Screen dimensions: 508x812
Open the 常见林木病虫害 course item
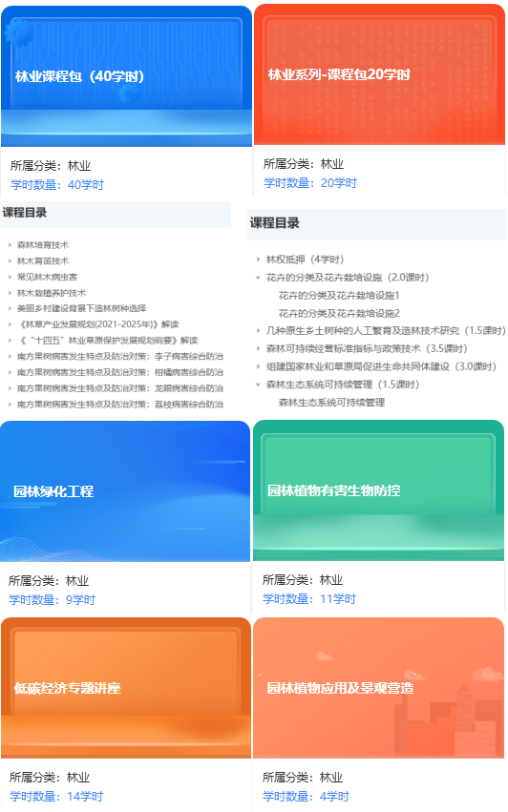(47, 277)
